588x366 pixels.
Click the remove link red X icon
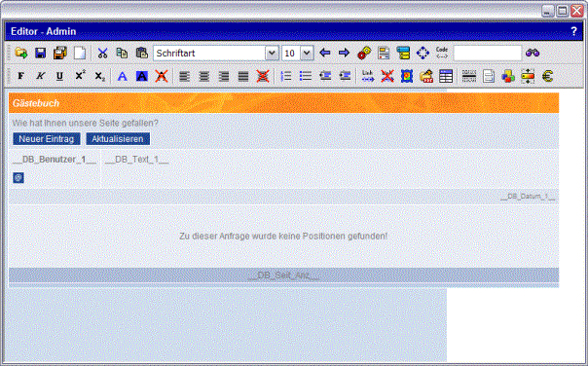pyautogui.click(x=387, y=76)
